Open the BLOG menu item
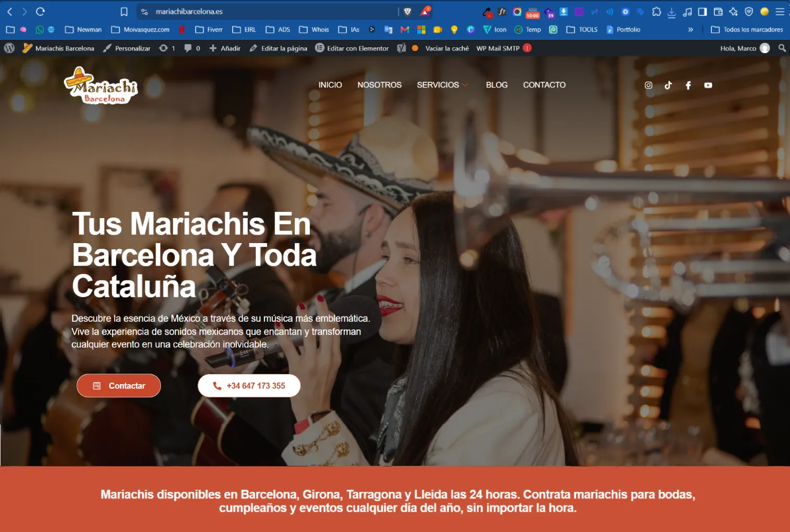This screenshot has width=790, height=532. tap(497, 85)
